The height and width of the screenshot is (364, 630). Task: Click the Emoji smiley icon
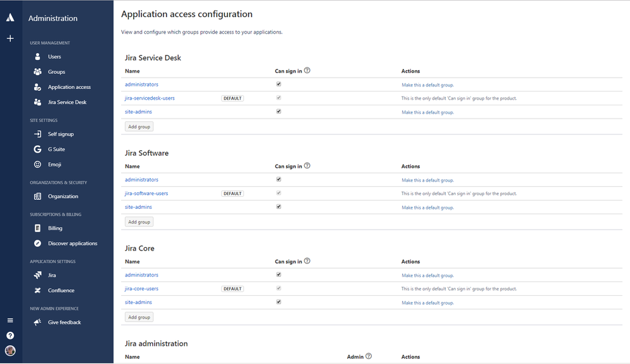pyautogui.click(x=37, y=165)
